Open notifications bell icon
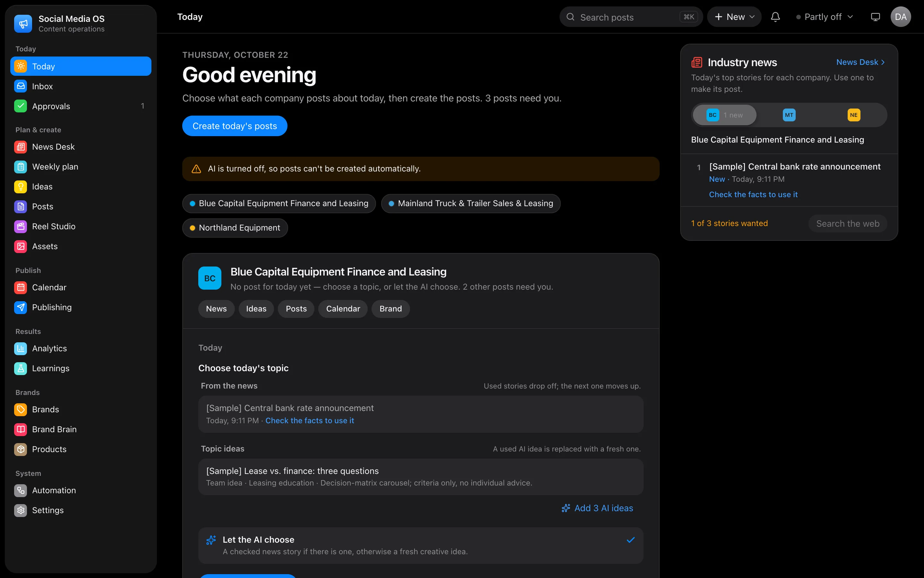This screenshot has height=578, width=924. pos(775,17)
